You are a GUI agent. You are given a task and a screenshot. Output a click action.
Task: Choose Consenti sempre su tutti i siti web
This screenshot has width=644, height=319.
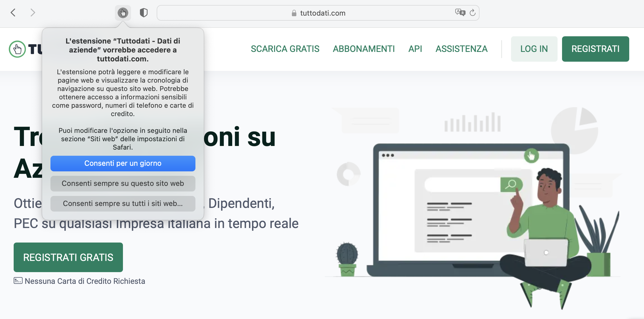[123, 204]
